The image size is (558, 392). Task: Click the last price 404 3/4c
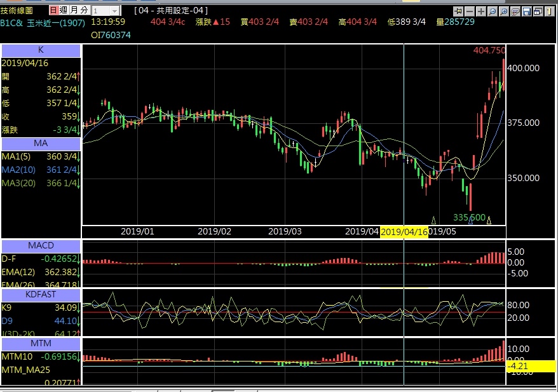click(168, 22)
